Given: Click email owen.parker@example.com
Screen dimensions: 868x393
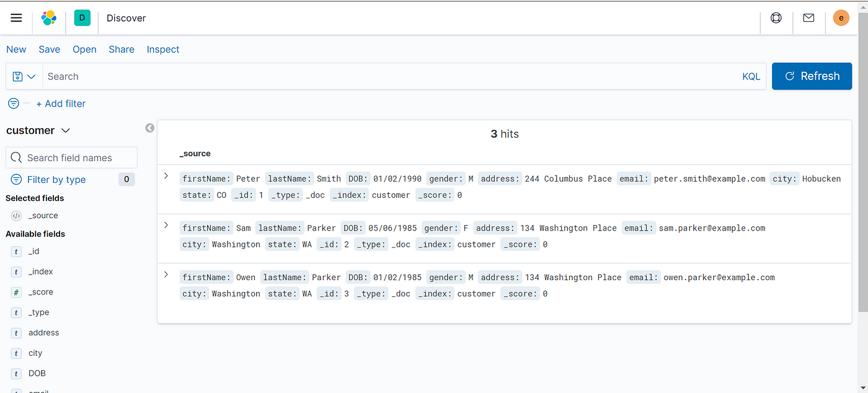Looking at the screenshot, I should tap(719, 277).
